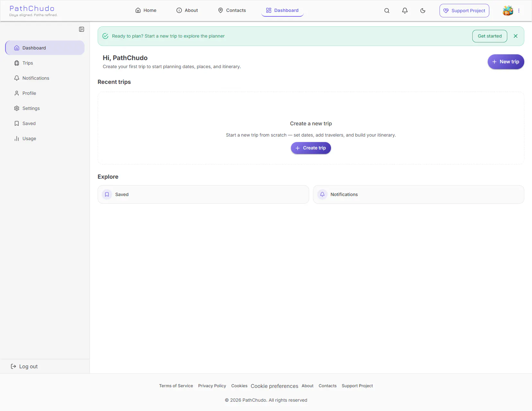
Task: Click the 'Hi, PathChudo' greeting text
Action: click(x=125, y=58)
